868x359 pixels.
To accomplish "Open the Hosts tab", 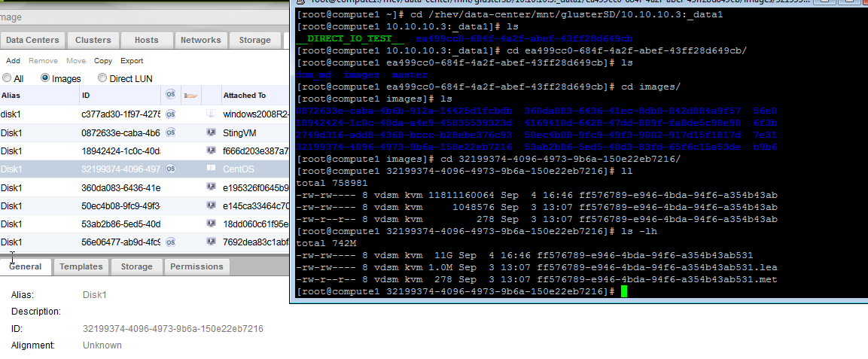I will pyautogui.click(x=147, y=40).
